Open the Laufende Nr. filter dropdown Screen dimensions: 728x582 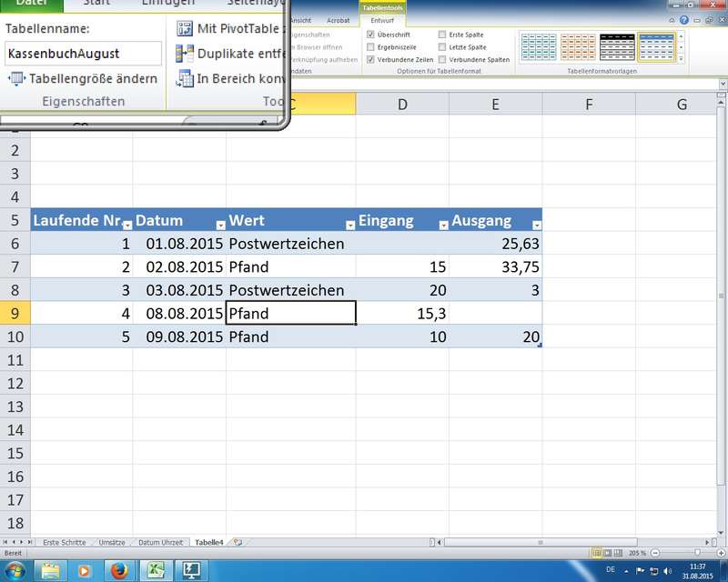[x=127, y=226]
